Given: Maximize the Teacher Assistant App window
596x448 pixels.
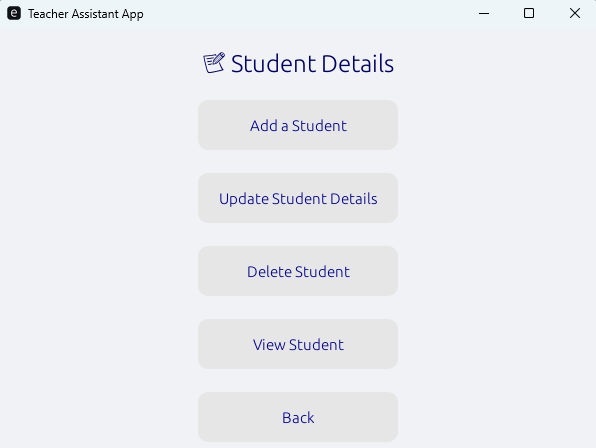Looking at the screenshot, I should click(x=529, y=13).
